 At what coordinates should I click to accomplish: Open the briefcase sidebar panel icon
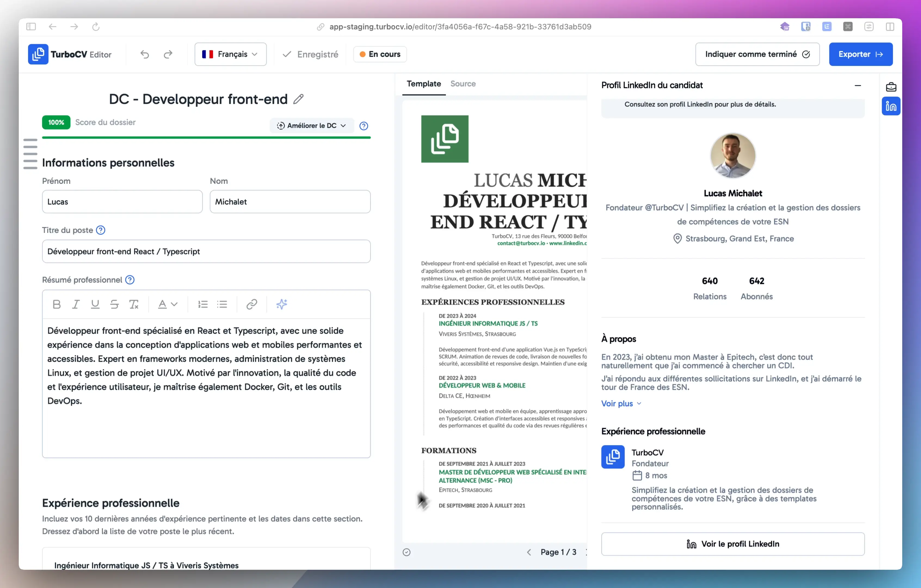891,87
